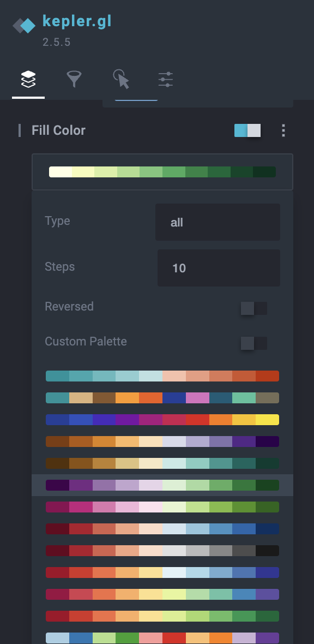Open the Filters funnel panel icon
Image resolution: width=314 pixels, height=644 pixels.
74,79
